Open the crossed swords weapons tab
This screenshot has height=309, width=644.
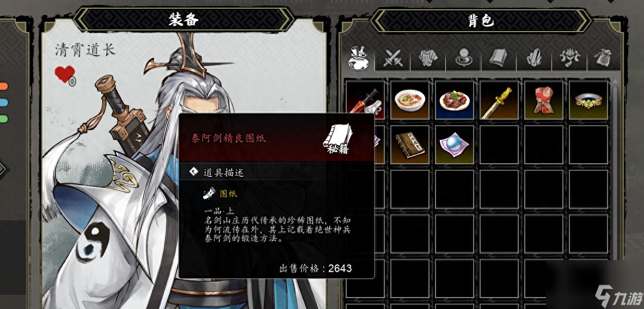[x=392, y=58]
